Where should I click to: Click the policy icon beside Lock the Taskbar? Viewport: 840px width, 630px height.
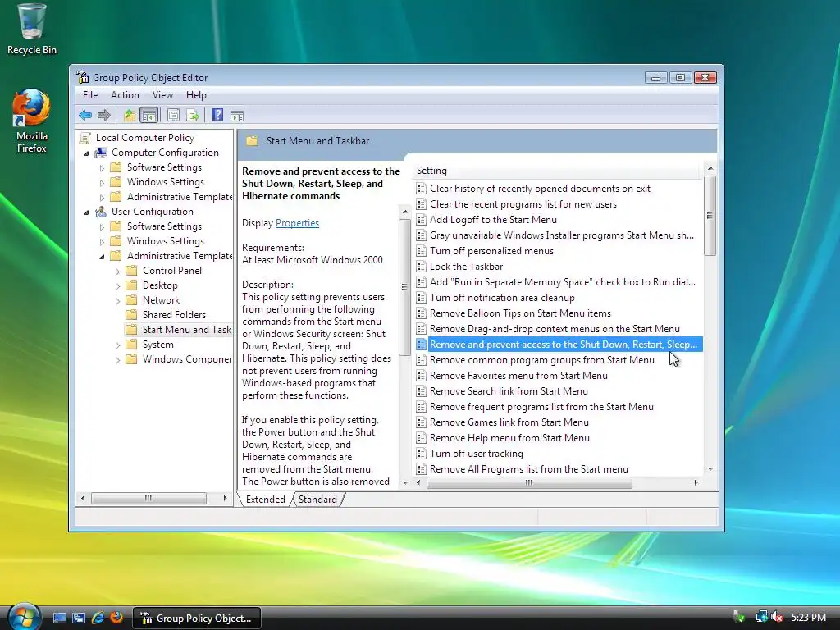[x=421, y=267]
